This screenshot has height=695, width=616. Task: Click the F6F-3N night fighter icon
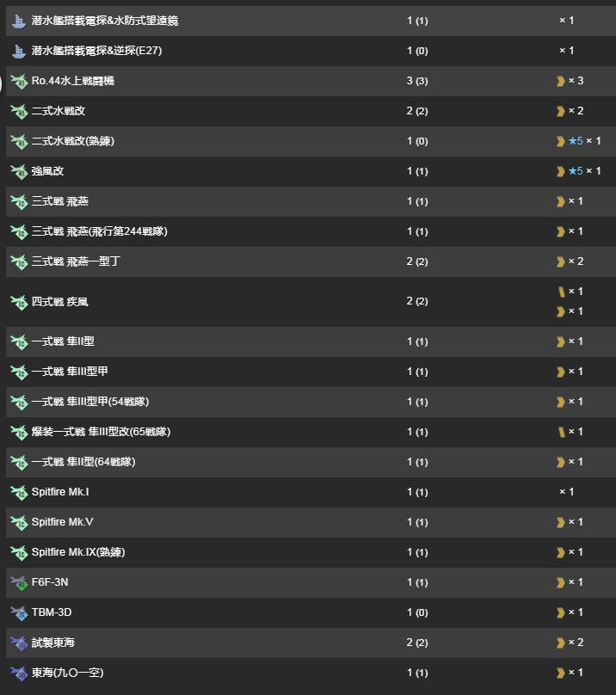click(x=19, y=582)
